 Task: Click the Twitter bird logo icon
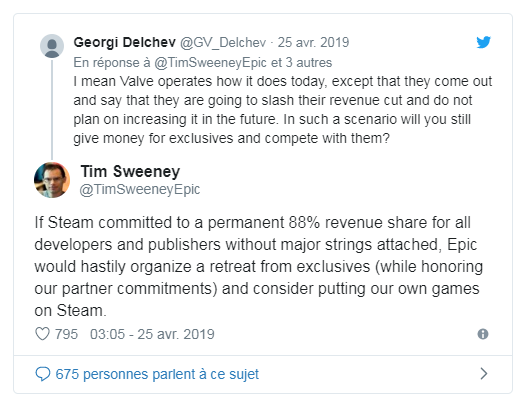click(483, 42)
